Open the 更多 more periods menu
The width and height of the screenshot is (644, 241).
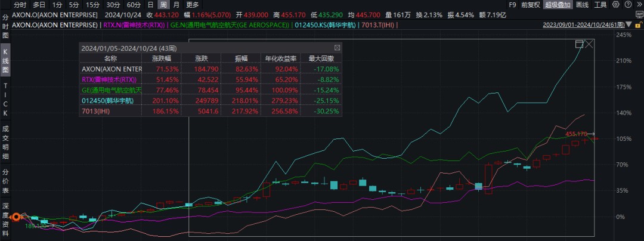point(192,5)
